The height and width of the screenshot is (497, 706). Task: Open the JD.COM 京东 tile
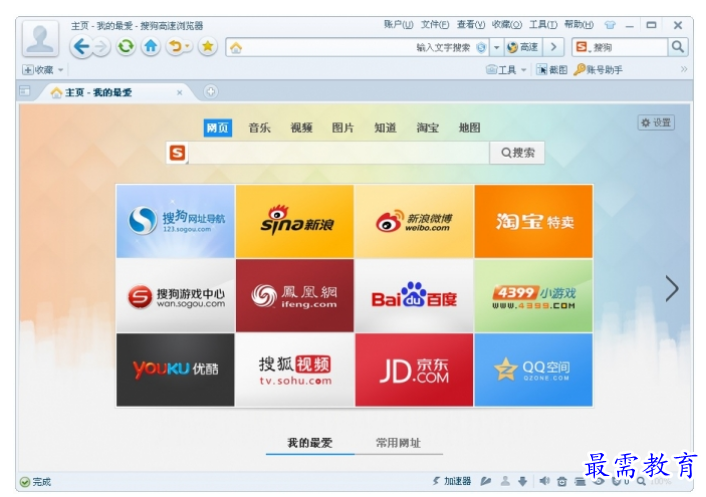414,370
